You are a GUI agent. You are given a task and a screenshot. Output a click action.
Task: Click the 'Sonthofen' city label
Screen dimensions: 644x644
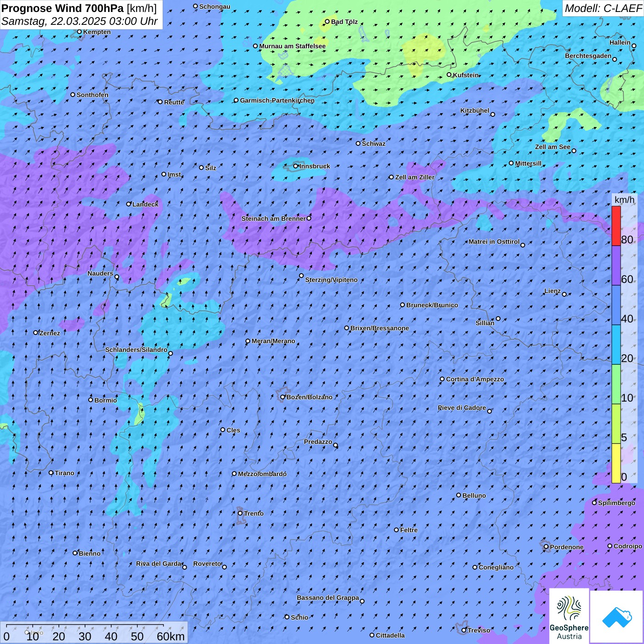pyautogui.click(x=92, y=95)
